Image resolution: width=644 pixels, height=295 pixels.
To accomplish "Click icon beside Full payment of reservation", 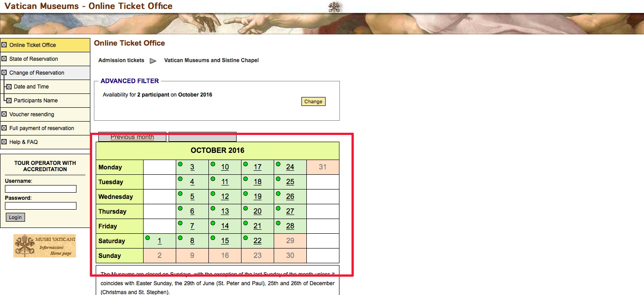I will pyautogui.click(x=4, y=128).
